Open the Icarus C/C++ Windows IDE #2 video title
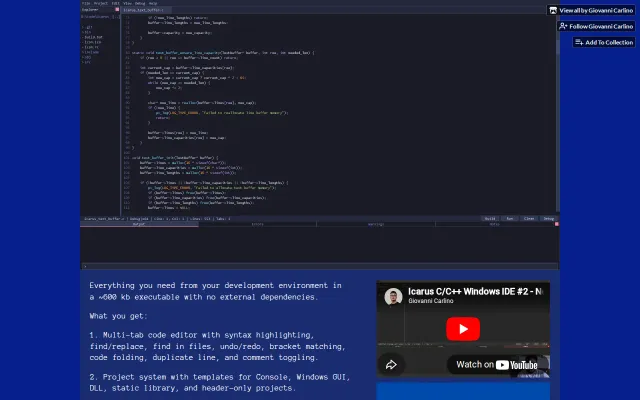Screen dimensions: 640x400 tap(476, 291)
